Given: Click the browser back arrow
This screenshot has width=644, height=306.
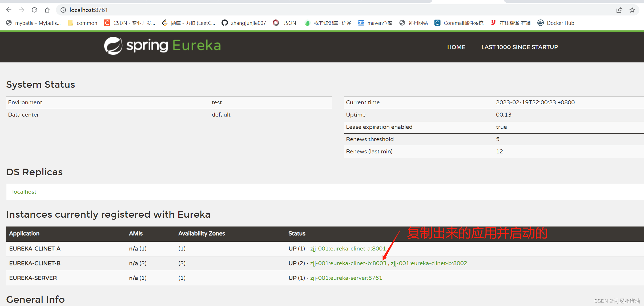Looking at the screenshot, I should click(x=9, y=10).
